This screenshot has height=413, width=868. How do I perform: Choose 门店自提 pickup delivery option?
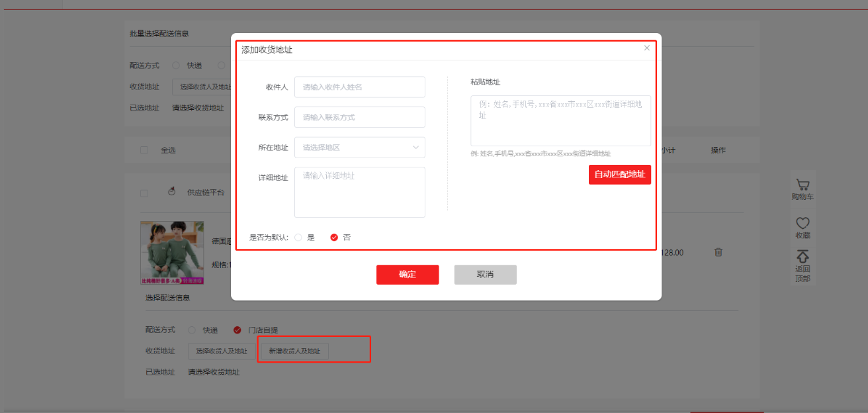(237, 330)
